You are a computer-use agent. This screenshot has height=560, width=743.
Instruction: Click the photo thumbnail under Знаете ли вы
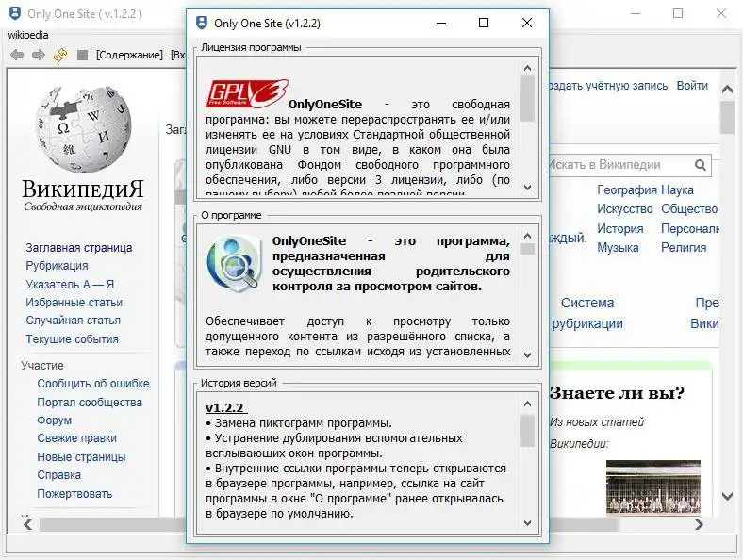(653, 487)
